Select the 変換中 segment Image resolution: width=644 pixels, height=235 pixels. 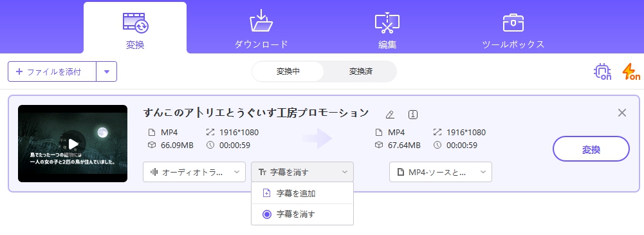(x=288, y=71)
